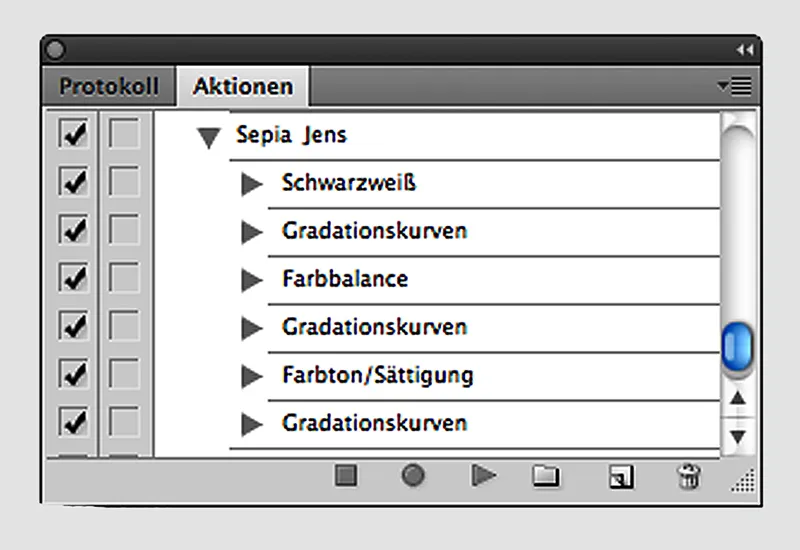Image resolution: width=800 pixels, height=550 pixels.
Task: Collapse the Sepia Jens action triangle
Action: (209, 138)
